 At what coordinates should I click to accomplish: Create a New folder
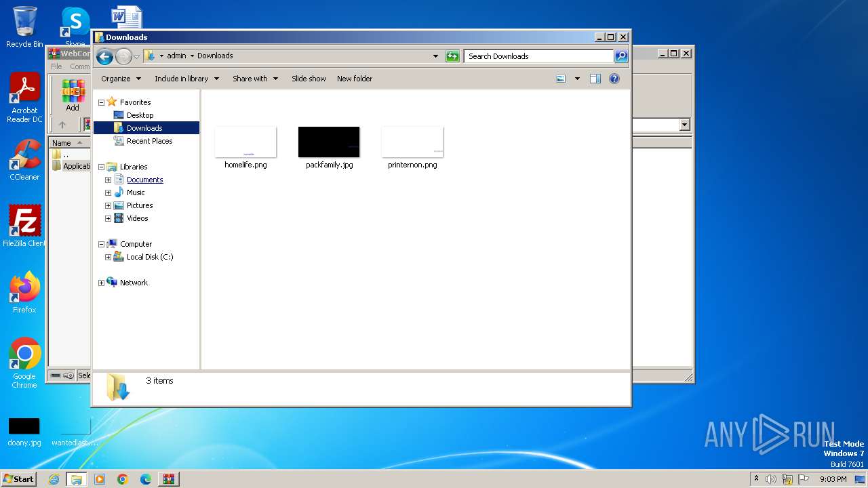tap(355, 79)
